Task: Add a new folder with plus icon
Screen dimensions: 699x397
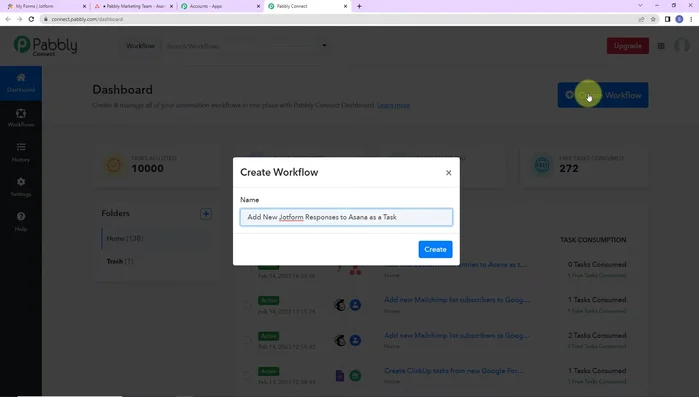Action: [x=206, y=213]
